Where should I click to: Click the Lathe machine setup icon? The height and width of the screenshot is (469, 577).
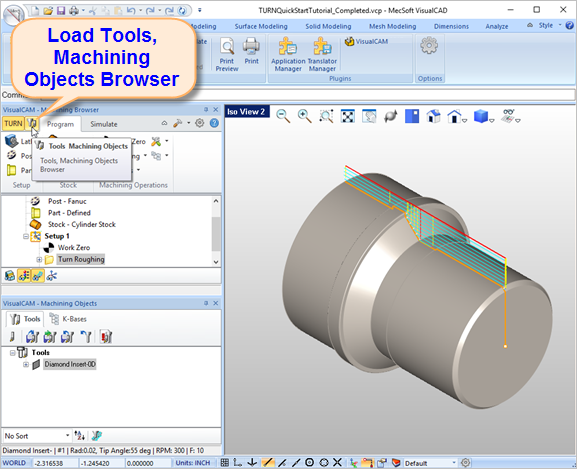(11, 141)
